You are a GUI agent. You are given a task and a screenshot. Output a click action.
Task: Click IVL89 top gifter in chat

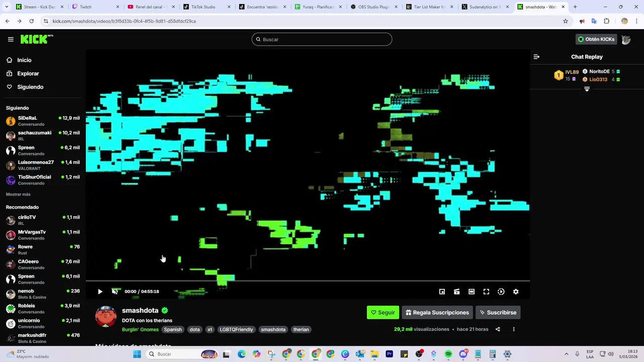tap(567, 75)
